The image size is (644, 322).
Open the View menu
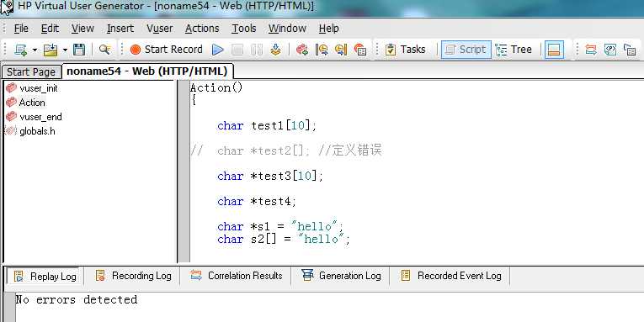pos(82,29)
